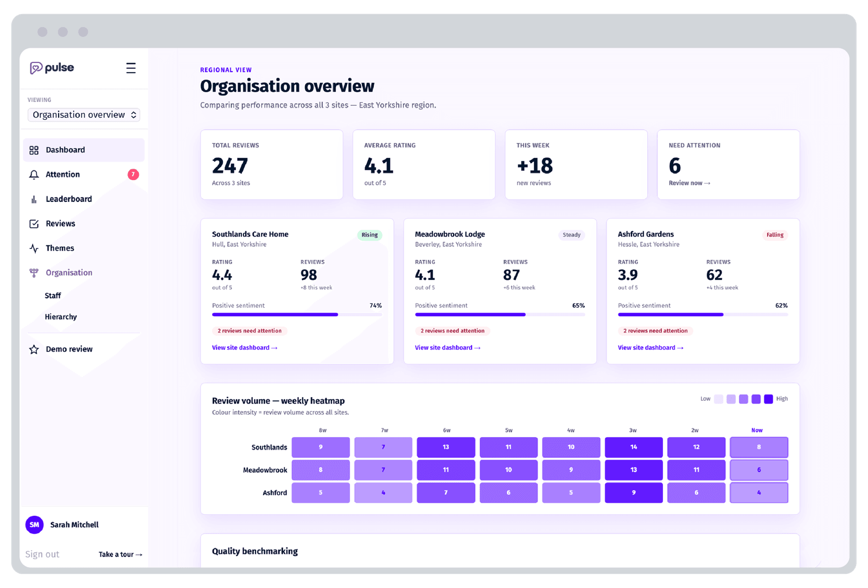Toggle the hamburger menu icon

coord(131,68)
